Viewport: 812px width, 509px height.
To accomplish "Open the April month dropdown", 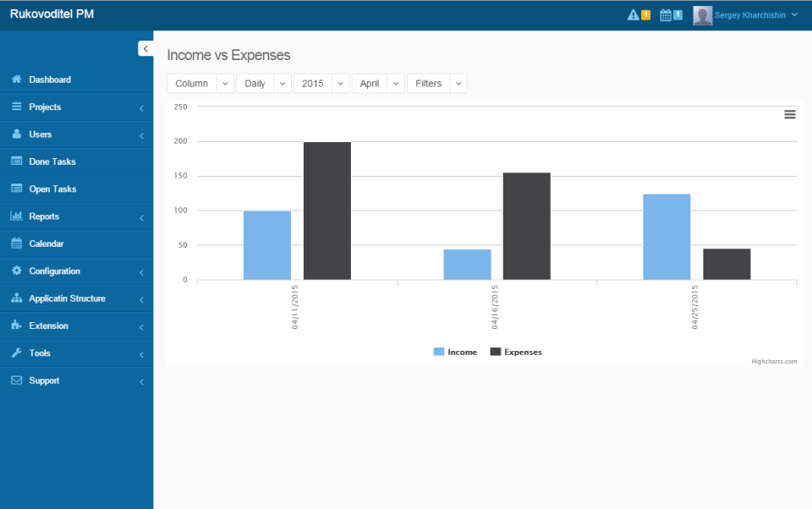I will (377, 83).
